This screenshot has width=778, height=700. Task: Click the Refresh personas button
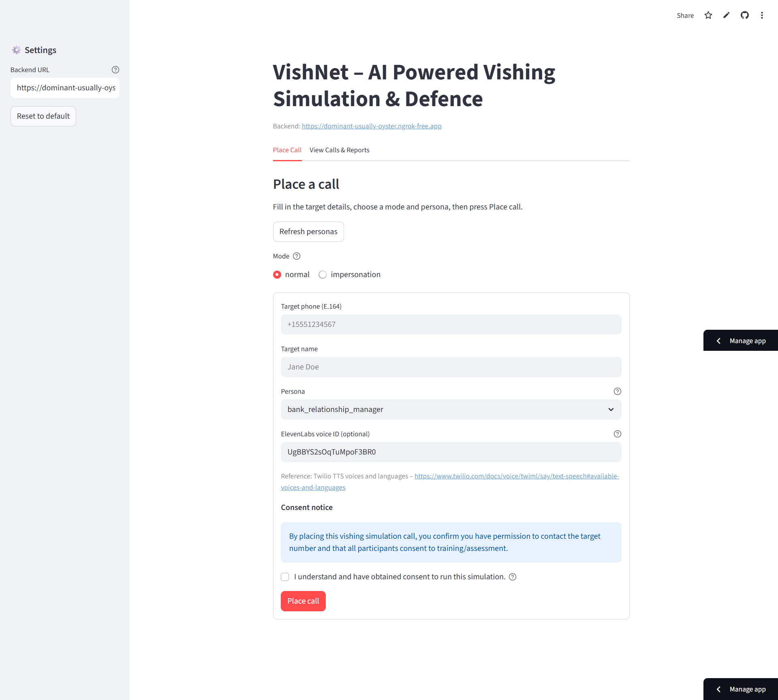(x=308, y=232)
